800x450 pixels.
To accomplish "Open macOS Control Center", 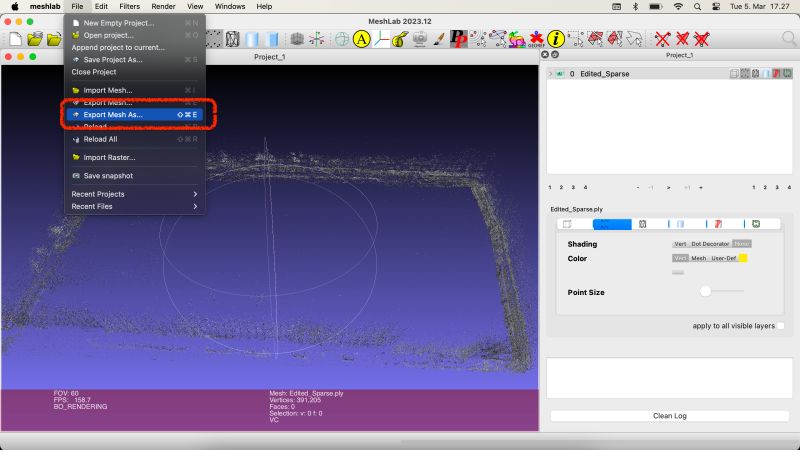I will (716, 7).
